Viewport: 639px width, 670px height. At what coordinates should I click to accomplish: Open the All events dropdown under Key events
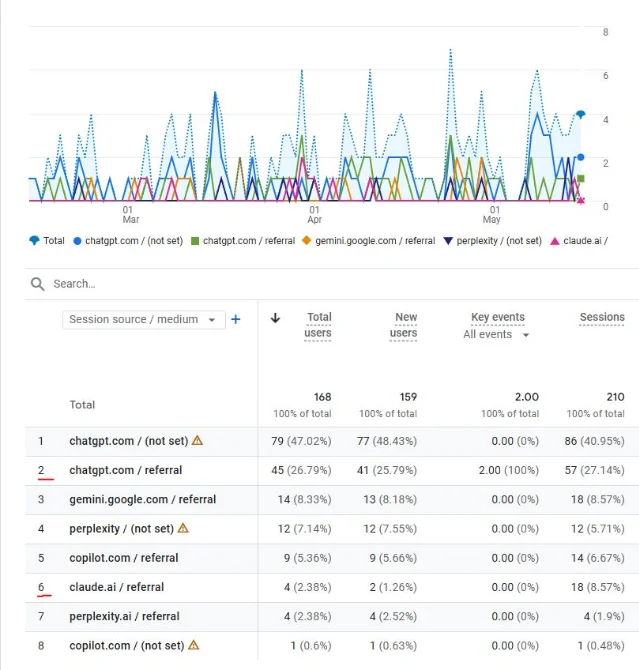pos(496,334)
